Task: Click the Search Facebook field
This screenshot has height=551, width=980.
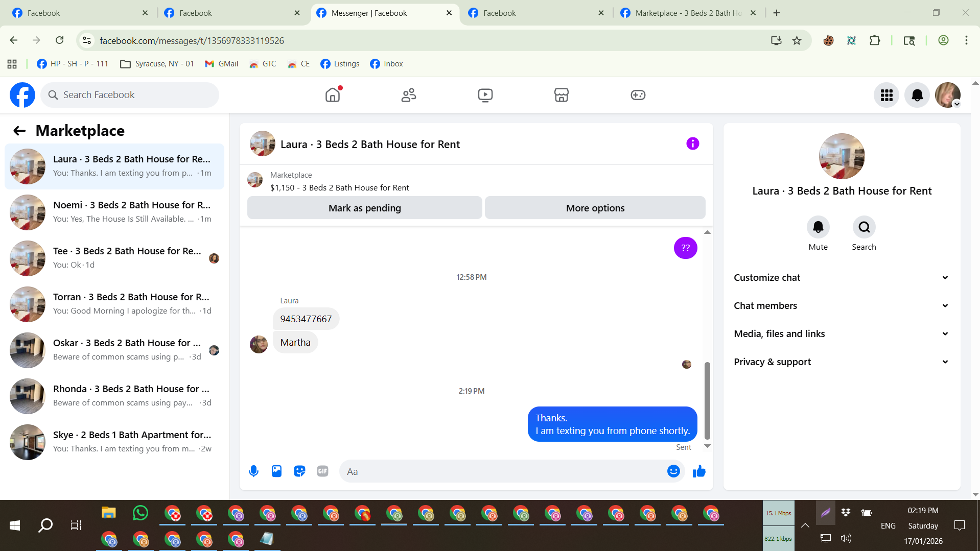Action: [x=130, y=95]
